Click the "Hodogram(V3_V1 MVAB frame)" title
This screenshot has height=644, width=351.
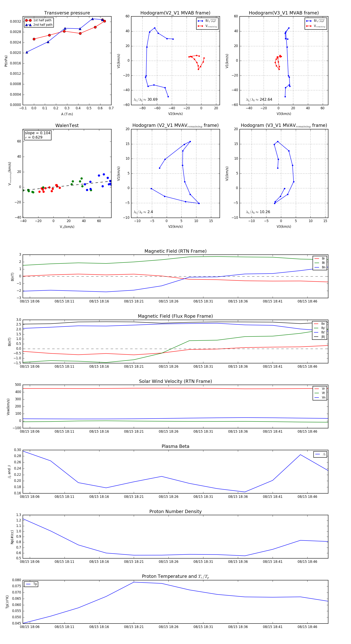284,13
